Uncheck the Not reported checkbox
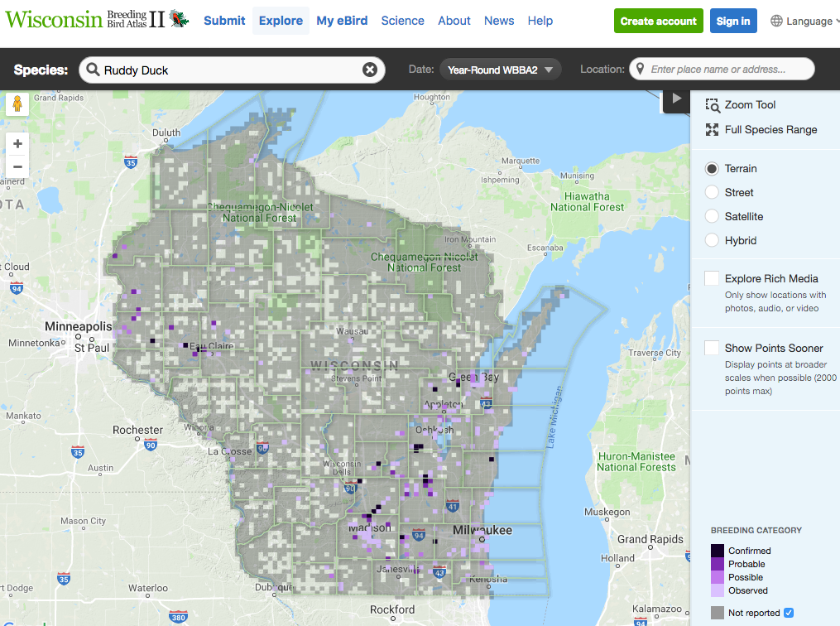This screenshot has height=626, width=840. coord(789,613)
